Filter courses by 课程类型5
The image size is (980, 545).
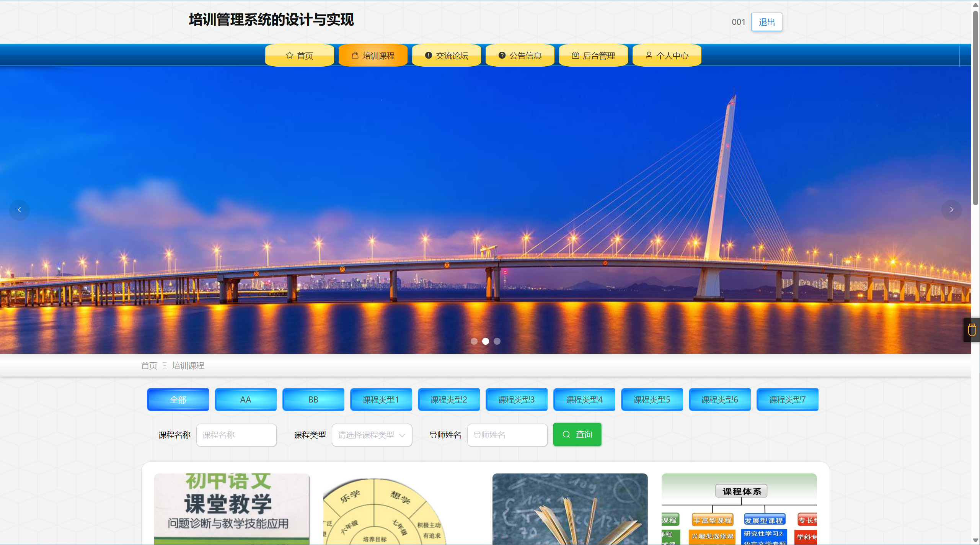[652, 399]
